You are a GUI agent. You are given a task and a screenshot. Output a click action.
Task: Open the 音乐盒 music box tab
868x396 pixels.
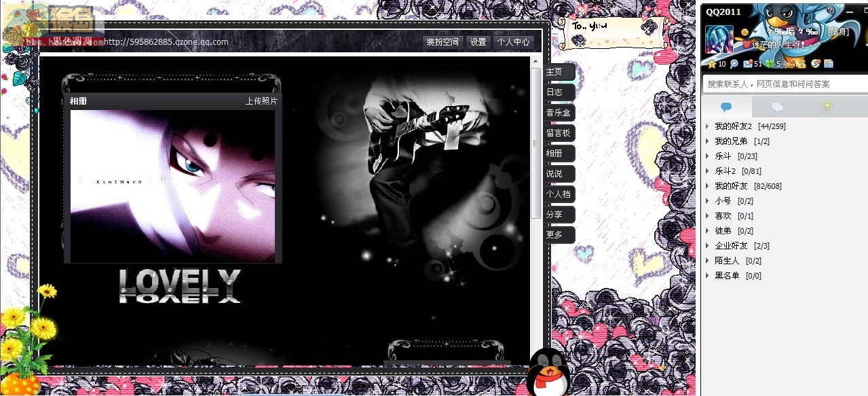click(559, 113)
